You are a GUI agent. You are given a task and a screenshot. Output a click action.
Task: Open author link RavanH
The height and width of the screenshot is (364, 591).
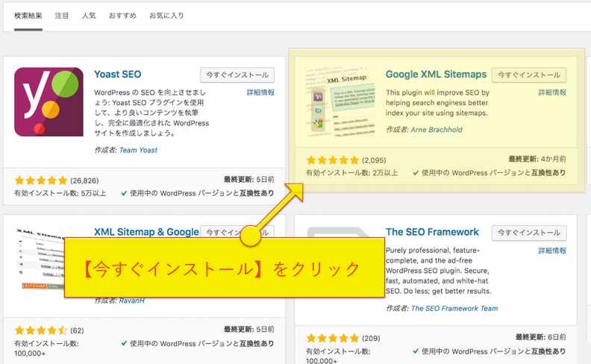coord(131,301)
